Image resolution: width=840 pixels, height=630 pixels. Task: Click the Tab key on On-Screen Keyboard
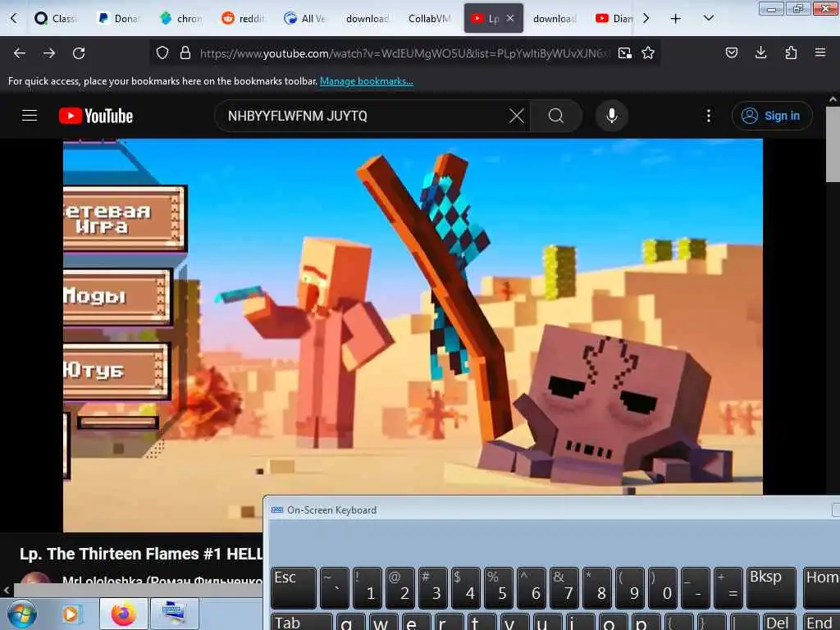pyautogui.click(x=301, y=622)
